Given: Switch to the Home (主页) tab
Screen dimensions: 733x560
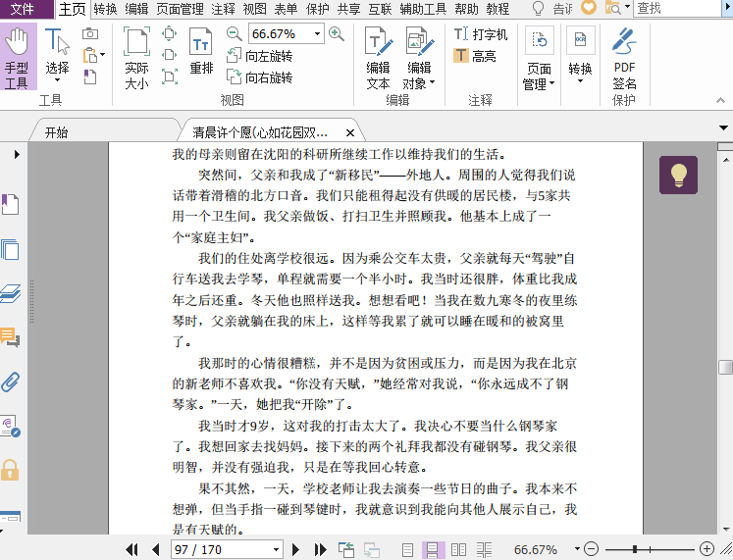Looking at the screenshot, I should point(72,9).
